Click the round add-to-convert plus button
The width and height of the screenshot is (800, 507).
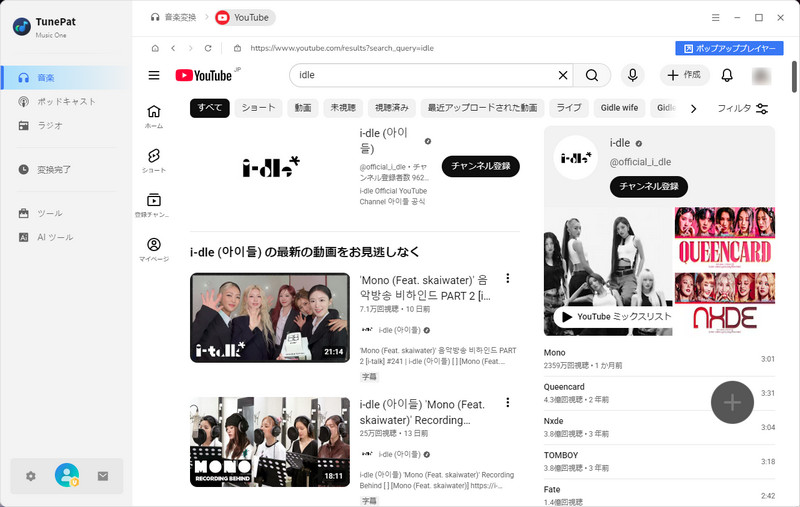[x=732, y=402]
